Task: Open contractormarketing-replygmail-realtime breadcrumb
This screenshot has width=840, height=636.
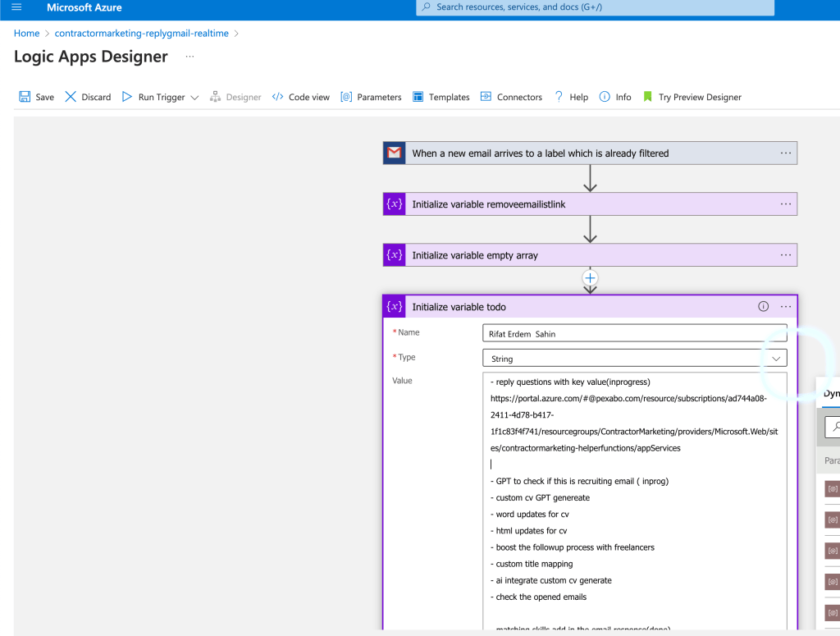Action: (141, 33)
